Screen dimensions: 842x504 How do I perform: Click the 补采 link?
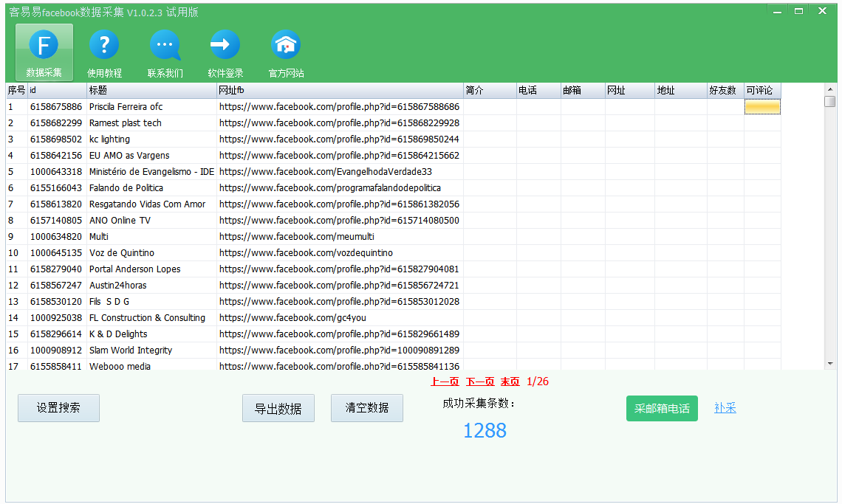pyautogui.click(x=725, y=408)
